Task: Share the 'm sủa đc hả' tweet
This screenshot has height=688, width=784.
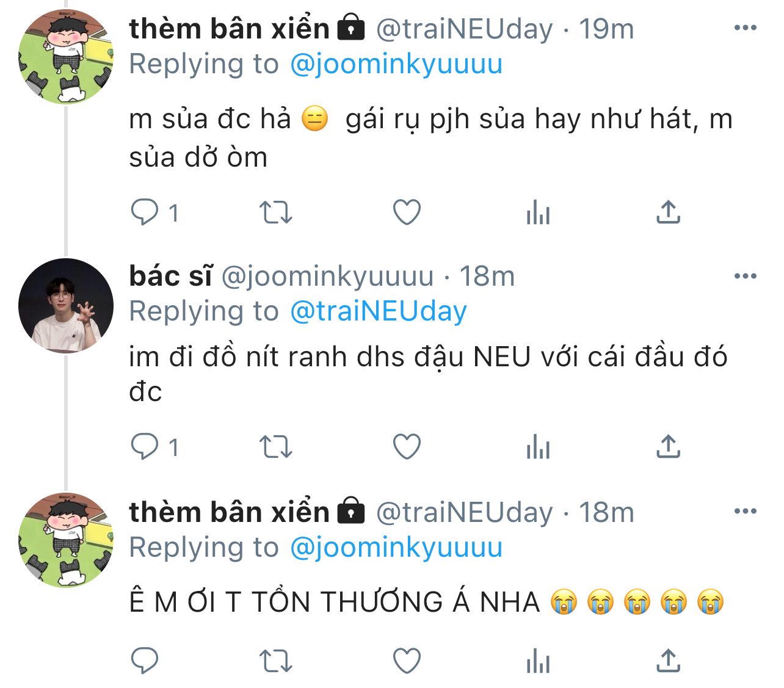Action: point(668,213)
